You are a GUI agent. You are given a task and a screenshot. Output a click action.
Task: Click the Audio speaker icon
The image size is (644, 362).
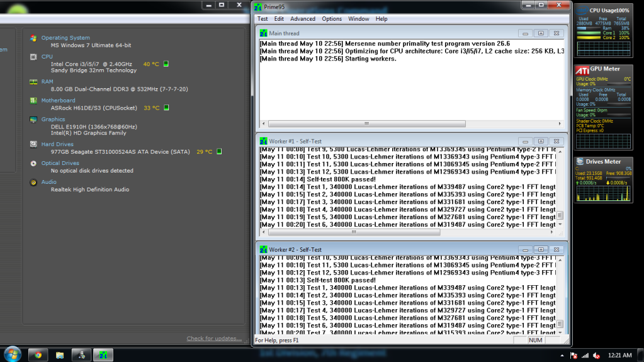[33, 183]
